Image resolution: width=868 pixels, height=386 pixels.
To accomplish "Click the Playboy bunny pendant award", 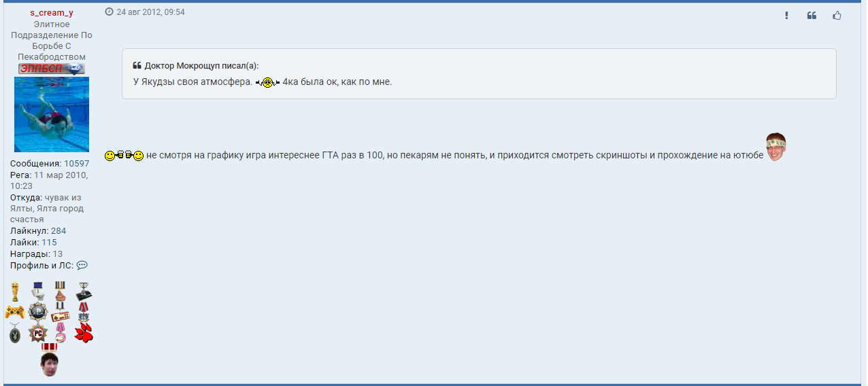I will click(x=15, y=332).
